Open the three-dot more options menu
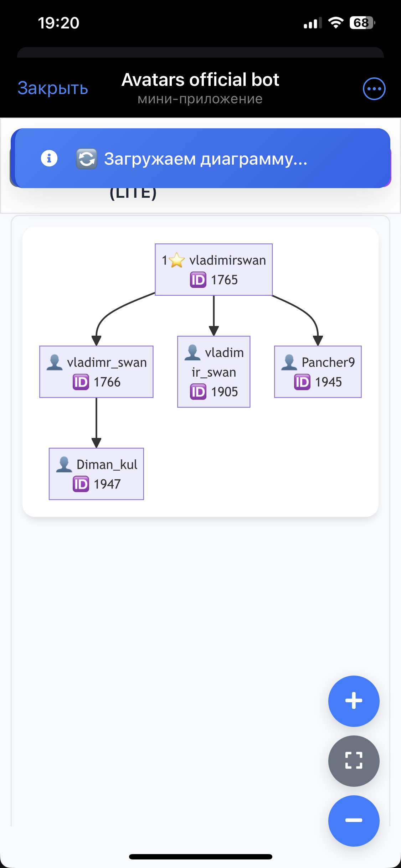This screenshot has width=401, height=868. [374, 89]
